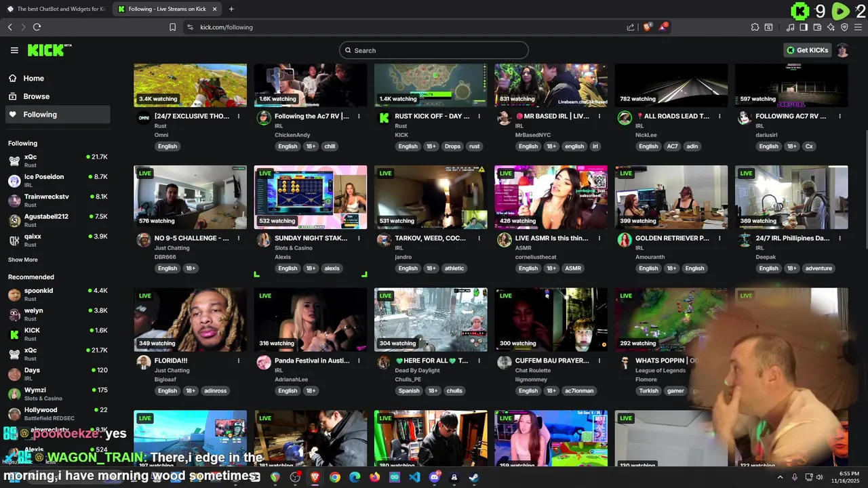Open the options menu for 'FLORIDA!!!' stream
Screen dimensions: 868x488
(x=239, y=361)
